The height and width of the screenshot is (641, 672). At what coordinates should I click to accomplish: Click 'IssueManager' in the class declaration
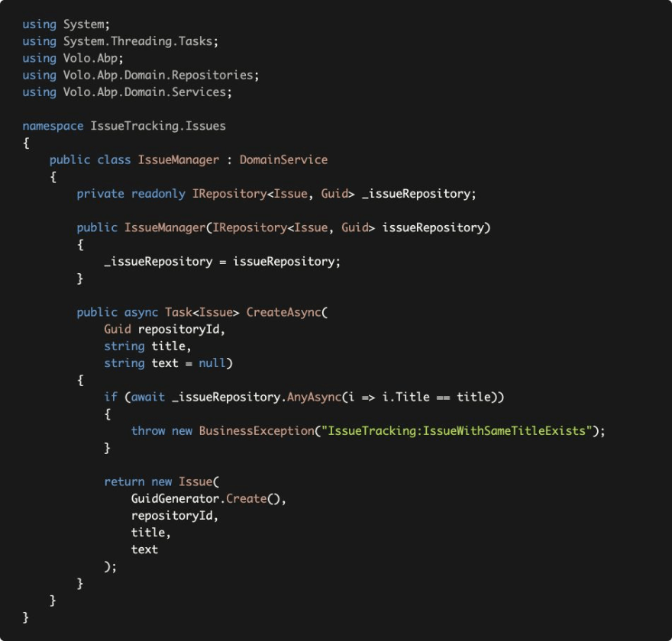pos(178,160)
